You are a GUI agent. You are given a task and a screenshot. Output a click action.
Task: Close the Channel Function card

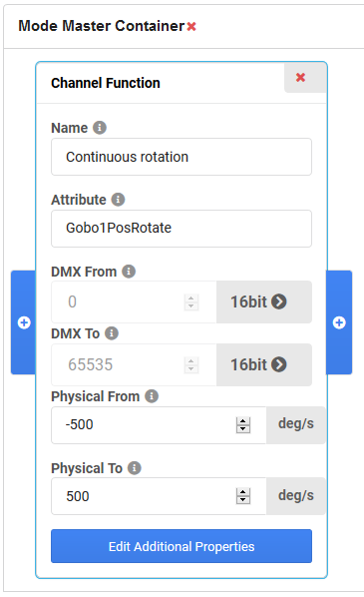tap(301, 77)
